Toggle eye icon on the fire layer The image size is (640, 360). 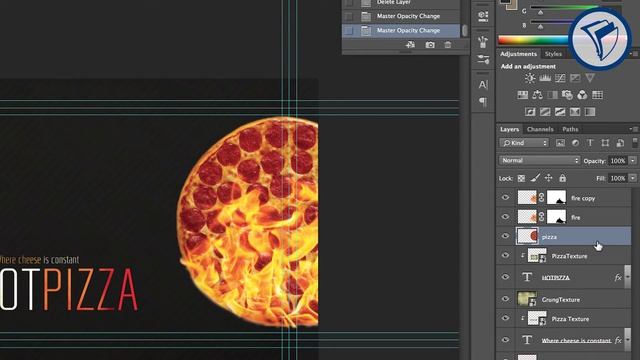tap(505, 217)
